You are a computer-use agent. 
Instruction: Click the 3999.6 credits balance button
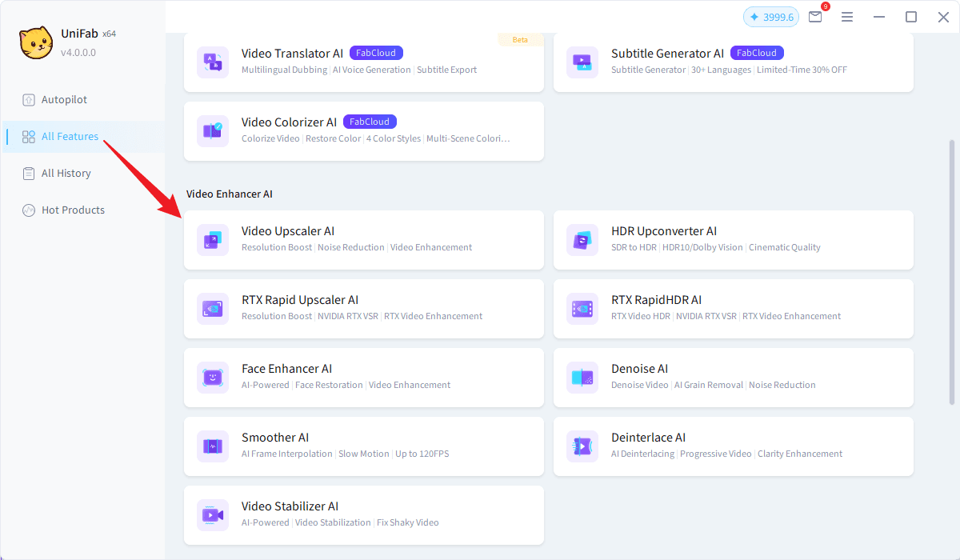pyautogui.click(x=770, y=17)
